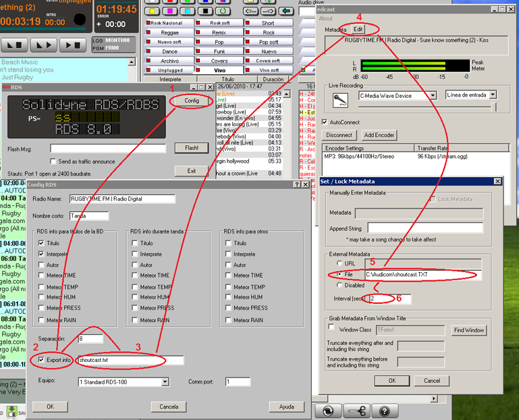Click the Ayuda button
This screenshot has width=519, height=420.
pyautogui.click(x=287, y=406)
